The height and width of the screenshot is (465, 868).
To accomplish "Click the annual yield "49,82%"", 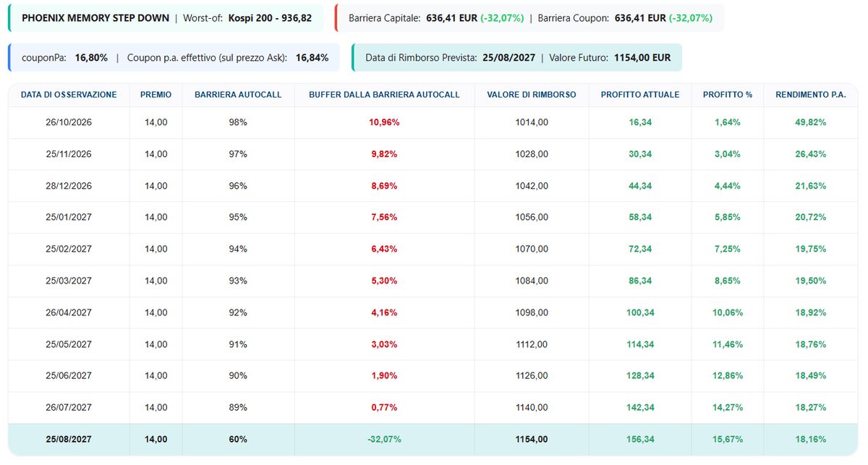I will pos(811,122).
